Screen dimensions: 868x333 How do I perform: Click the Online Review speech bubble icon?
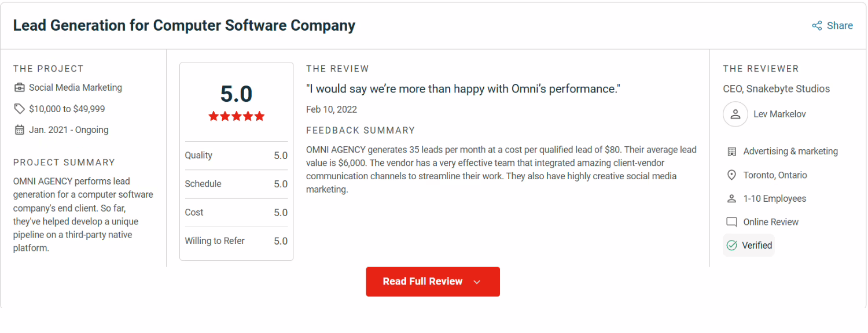click(x=731, y=222)
